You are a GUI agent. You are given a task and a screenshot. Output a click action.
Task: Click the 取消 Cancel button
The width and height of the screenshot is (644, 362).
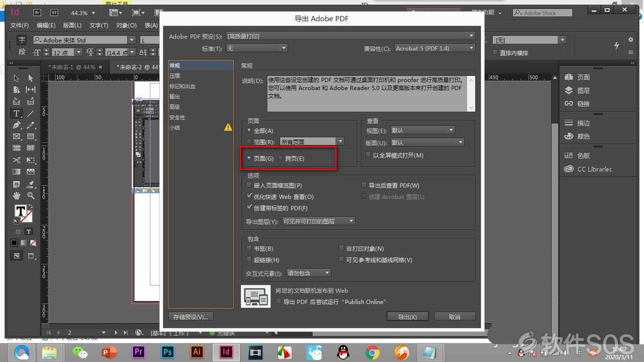[x=455, y=316]
